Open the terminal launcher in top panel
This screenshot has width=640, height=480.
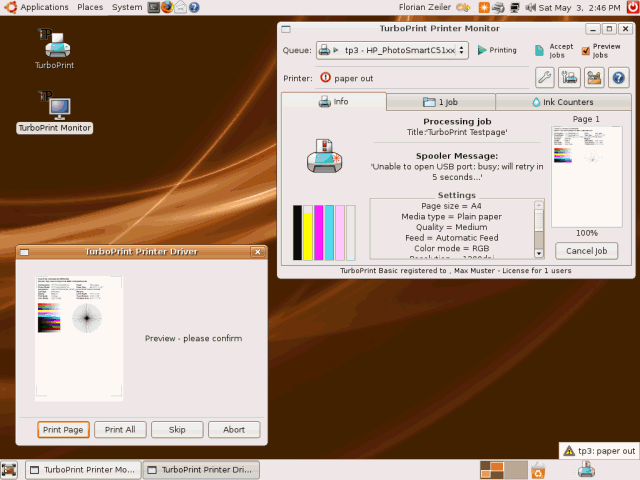coord(153,7)
